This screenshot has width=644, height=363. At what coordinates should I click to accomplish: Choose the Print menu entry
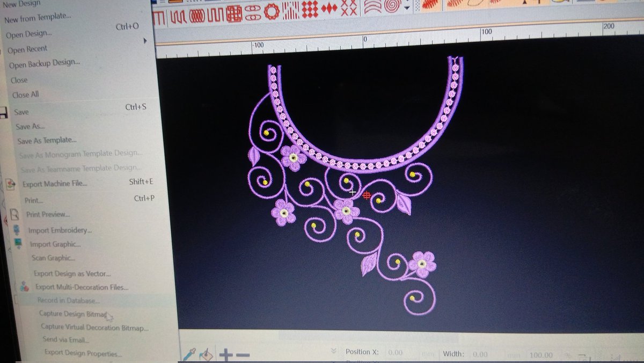[x=33, y=200]
